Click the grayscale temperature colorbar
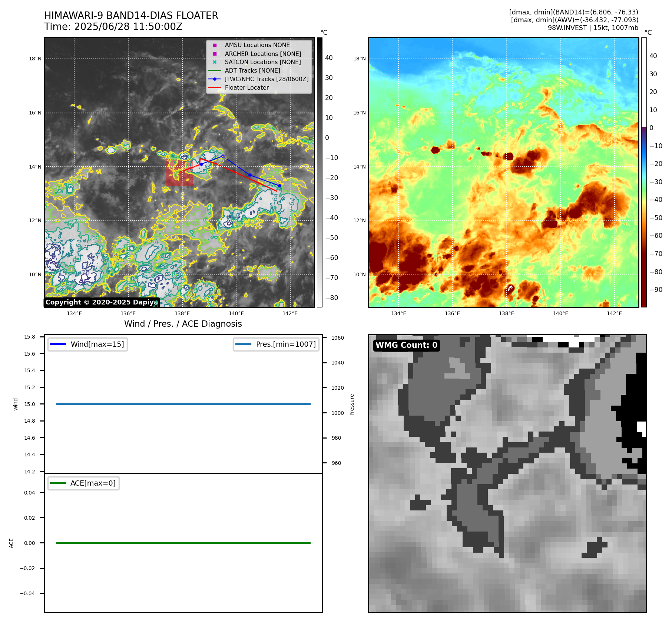Image resolution: width=672 pixels, height=626 pixels. [320, 172]
